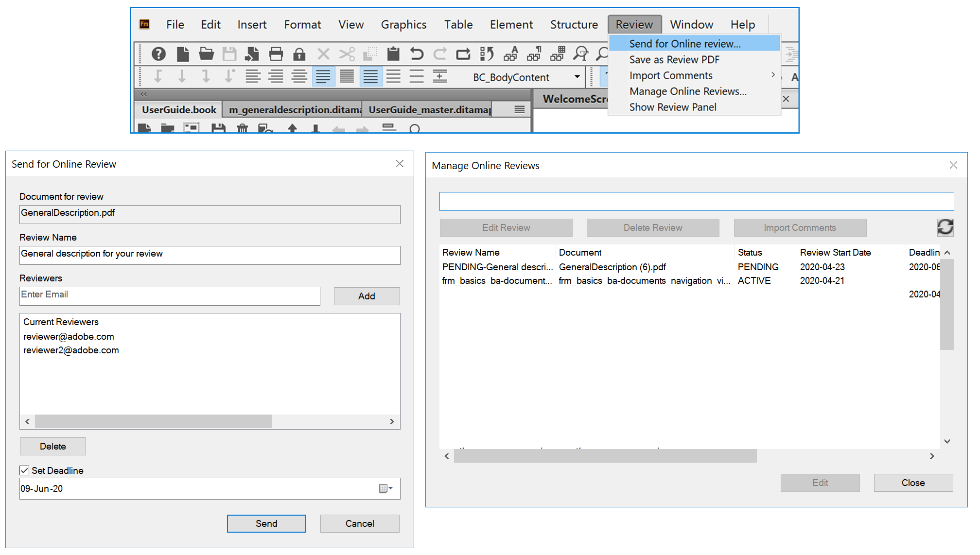Open the Graphics menu
This screenshot has width=980, height=555.
[x=403, y=24]
